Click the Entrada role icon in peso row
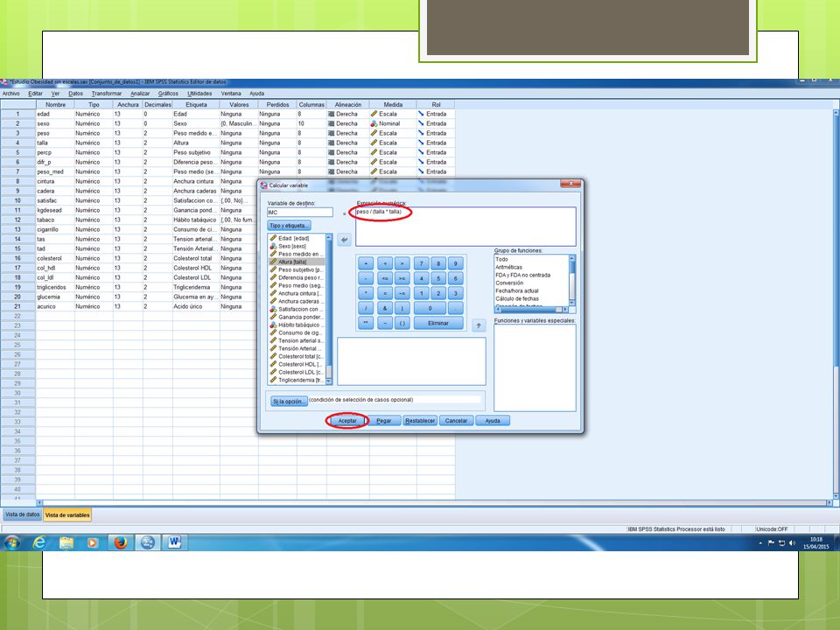840x630 pixels. (x=421, y=133)
